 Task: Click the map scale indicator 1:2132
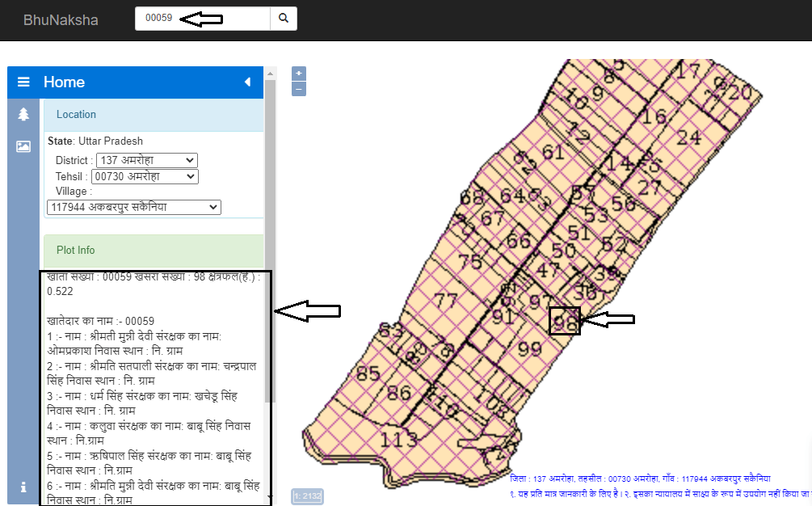[x=308, y=496]
